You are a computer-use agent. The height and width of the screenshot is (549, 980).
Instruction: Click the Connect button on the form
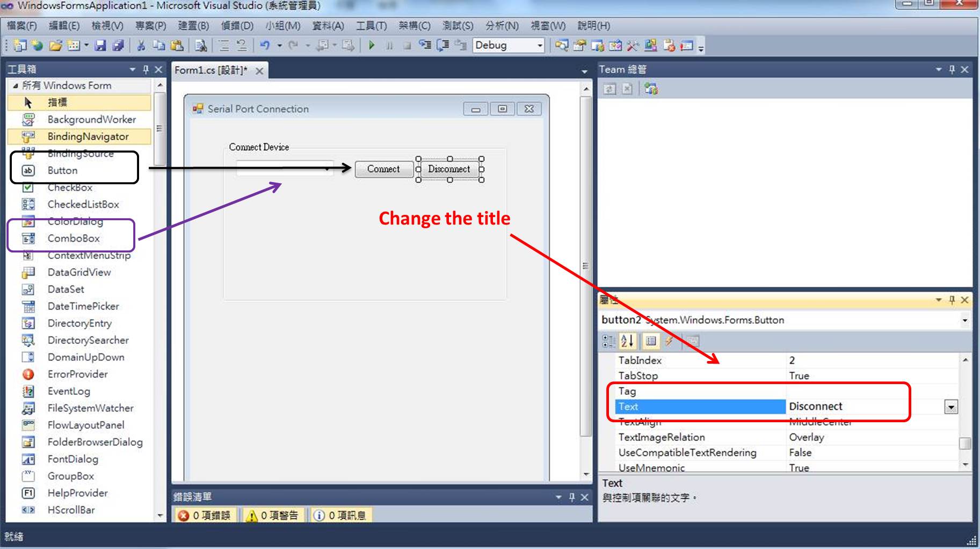point(383,169)
